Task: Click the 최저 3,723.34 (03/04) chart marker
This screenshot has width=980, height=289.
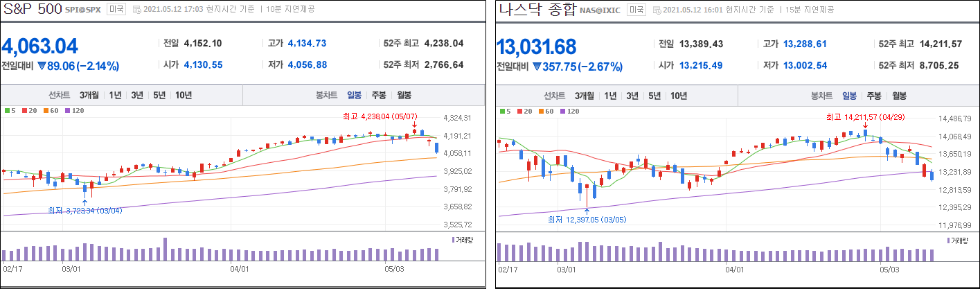Action: click(x=84, y=210)
